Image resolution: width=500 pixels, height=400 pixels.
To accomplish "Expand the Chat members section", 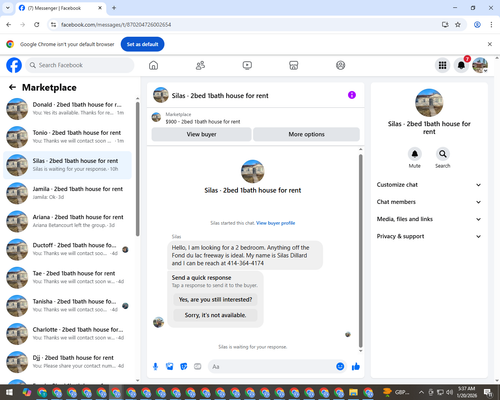I will pyautogui.click(x=429, y=202).
